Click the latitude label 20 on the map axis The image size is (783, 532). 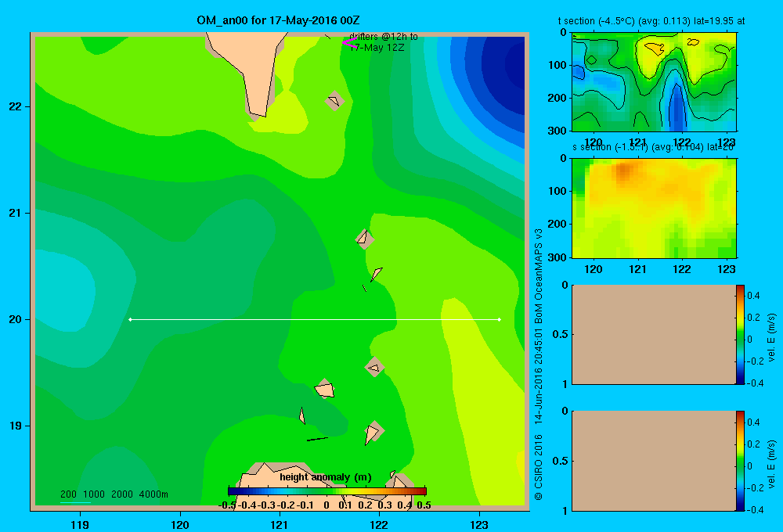point(15,319)
